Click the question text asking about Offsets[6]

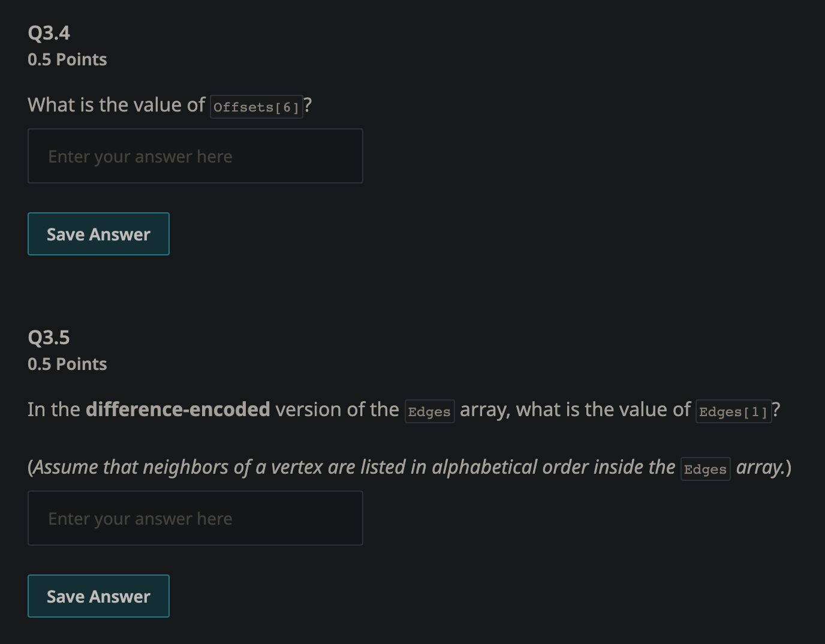[117, 104]
